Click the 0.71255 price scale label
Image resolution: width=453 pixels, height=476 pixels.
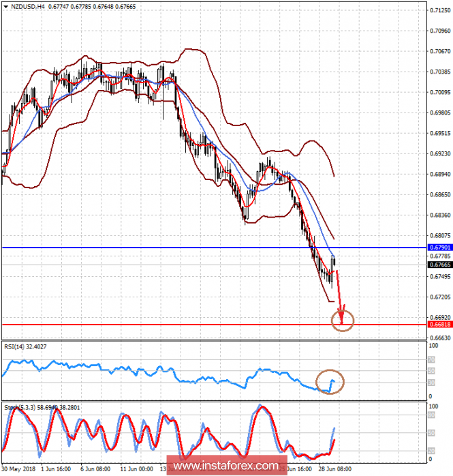pos(439,10)
